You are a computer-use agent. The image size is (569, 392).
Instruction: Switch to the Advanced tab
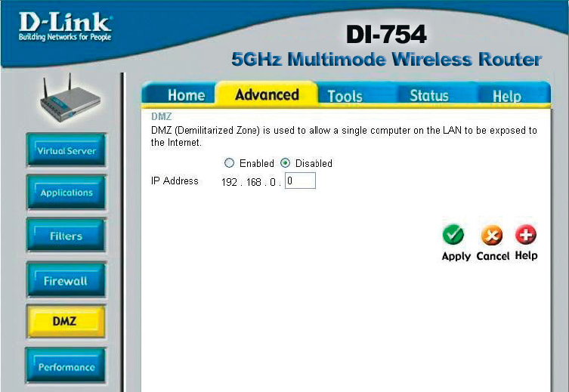pos(267,94)
